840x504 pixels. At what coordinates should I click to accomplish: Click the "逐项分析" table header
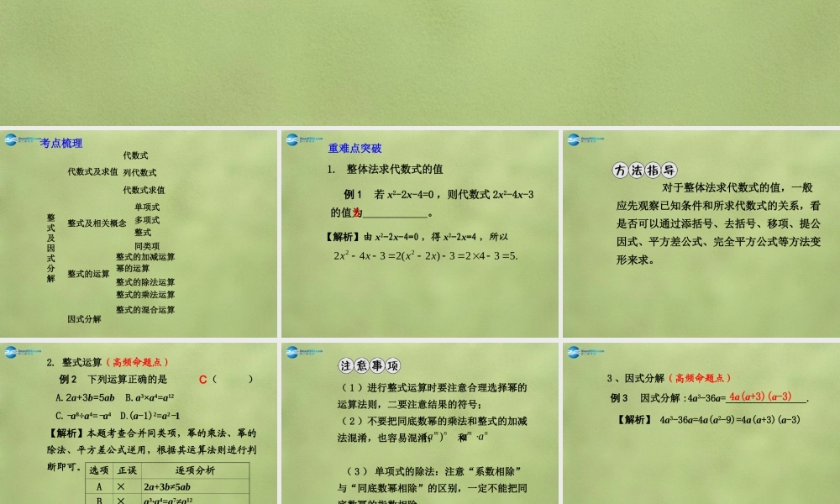(195, 470)
